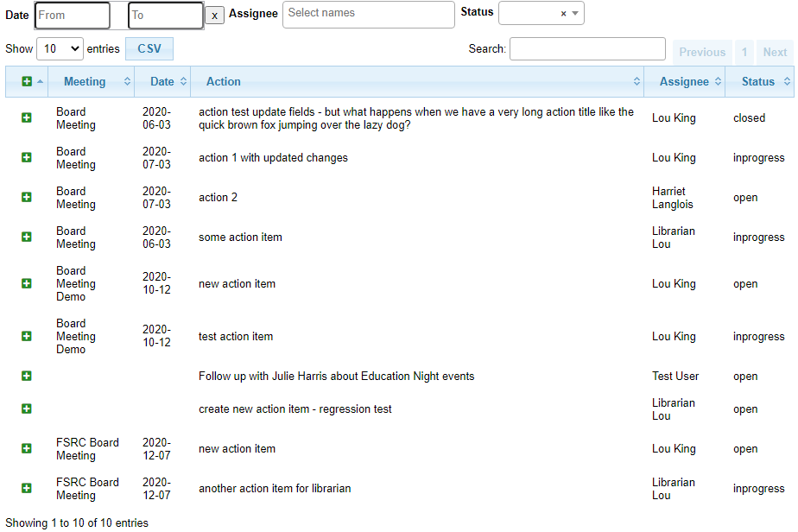
Task: Go to the Next page
Action: (775, 52)
